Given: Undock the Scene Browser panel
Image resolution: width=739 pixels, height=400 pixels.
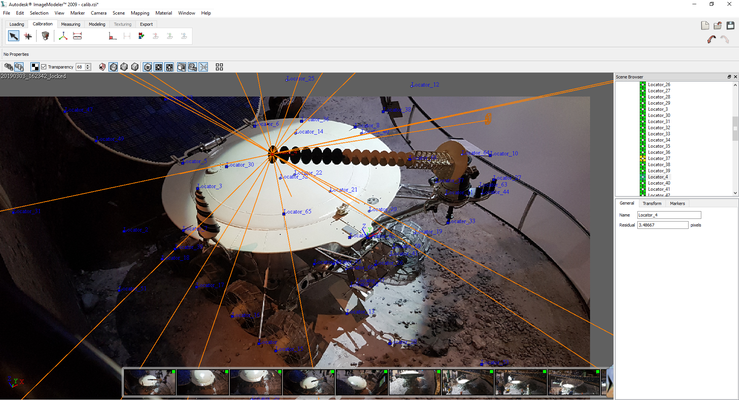Looking at the screenshot, I should click(x=729, y=77).
